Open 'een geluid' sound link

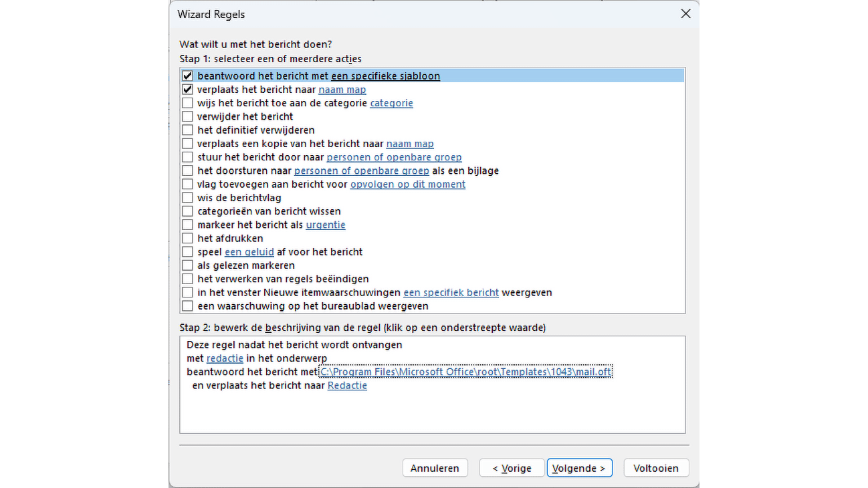pyautogui.click(x=249, y=252)
